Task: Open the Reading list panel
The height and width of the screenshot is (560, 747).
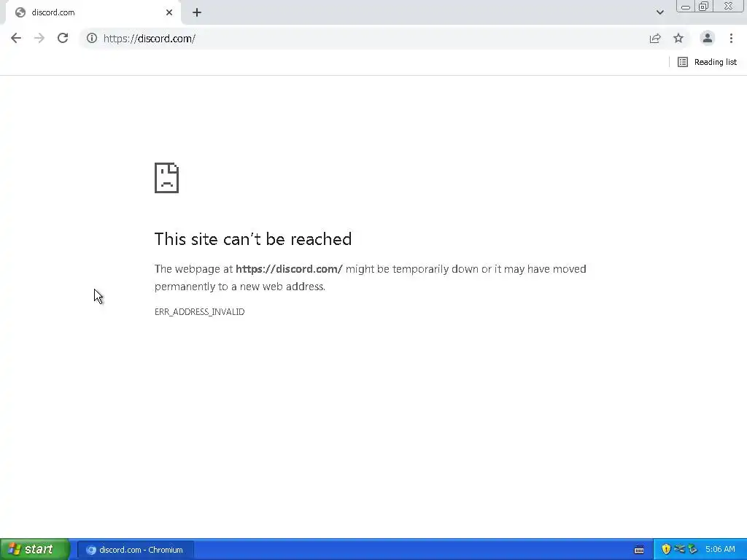Action: 707,62
